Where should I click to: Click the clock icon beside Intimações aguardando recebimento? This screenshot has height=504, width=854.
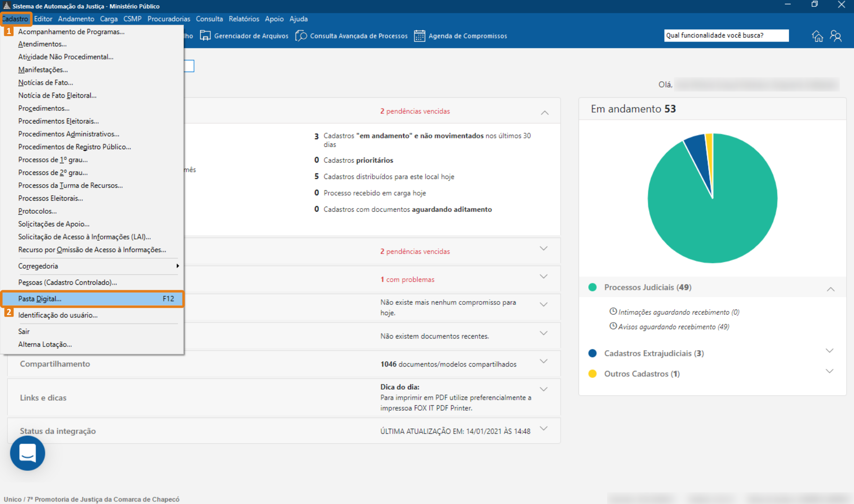coord(613,311)
